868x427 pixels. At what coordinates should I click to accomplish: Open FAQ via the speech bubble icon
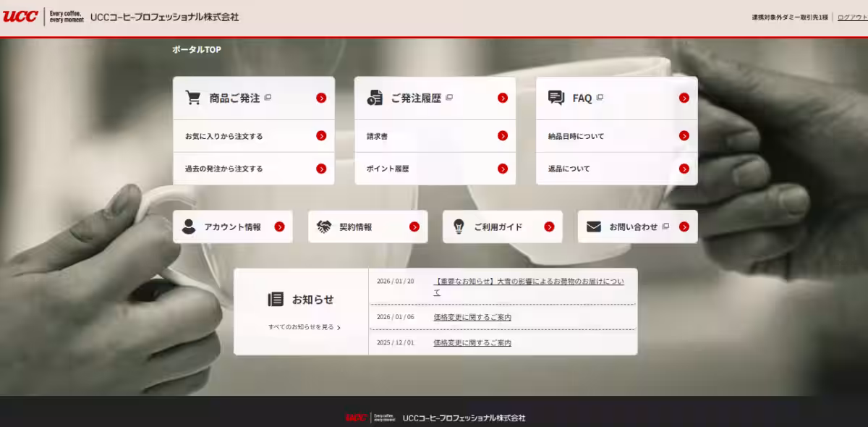tap(556, 97)
